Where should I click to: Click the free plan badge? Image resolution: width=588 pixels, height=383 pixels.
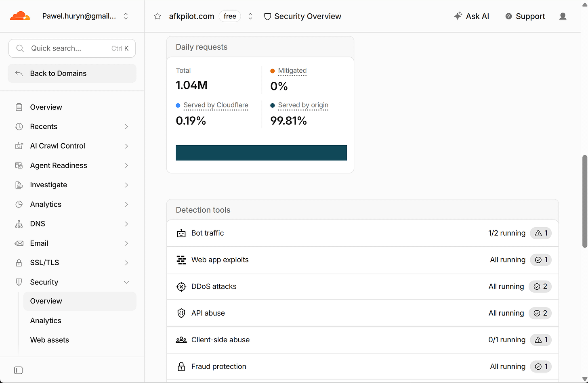tap(230, 16)
